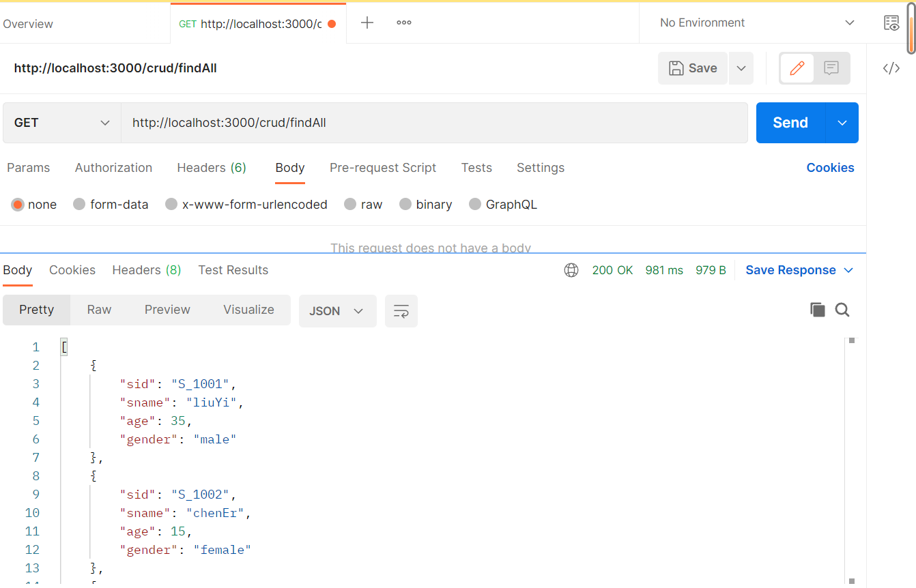Open the No Environment selector
This screenshot has width=916, height=588.
point(757,23)
